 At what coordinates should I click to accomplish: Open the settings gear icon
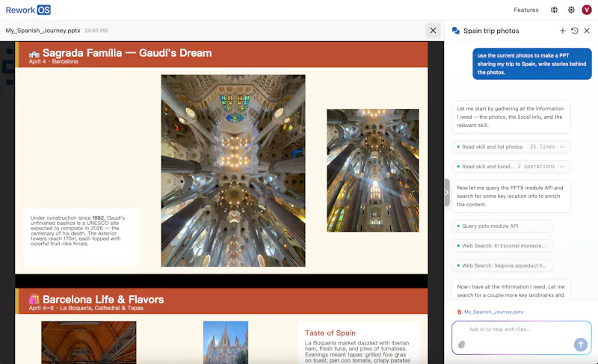pos(571,10)
